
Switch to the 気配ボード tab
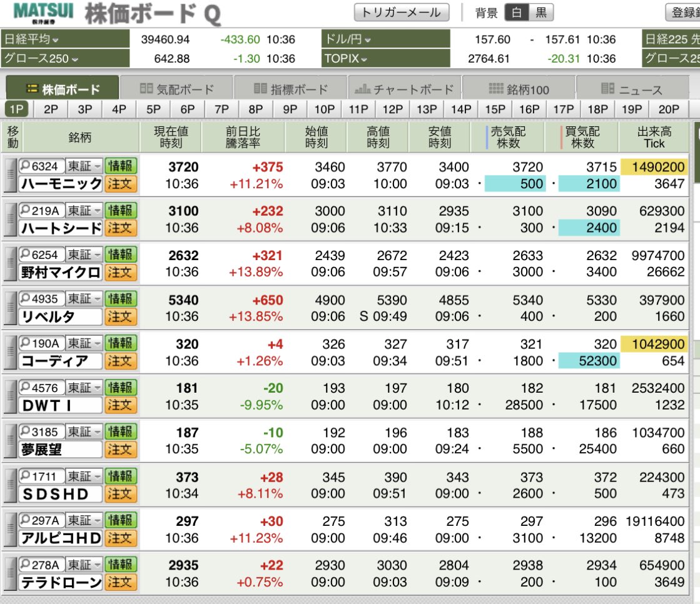click(x=177, y=89)
